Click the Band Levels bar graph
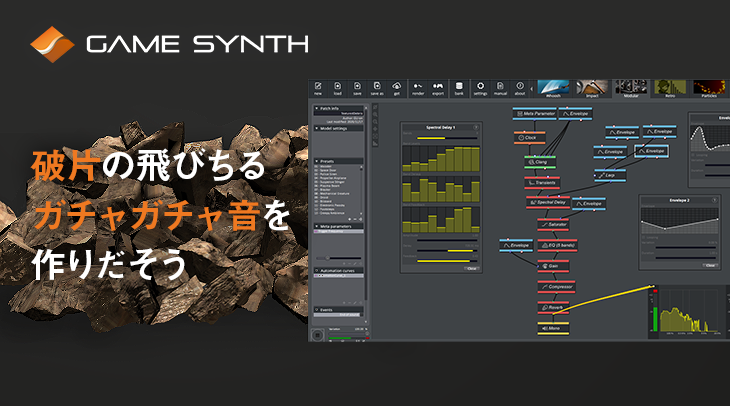This screenshot has width=730, height=406. point(441,159)
